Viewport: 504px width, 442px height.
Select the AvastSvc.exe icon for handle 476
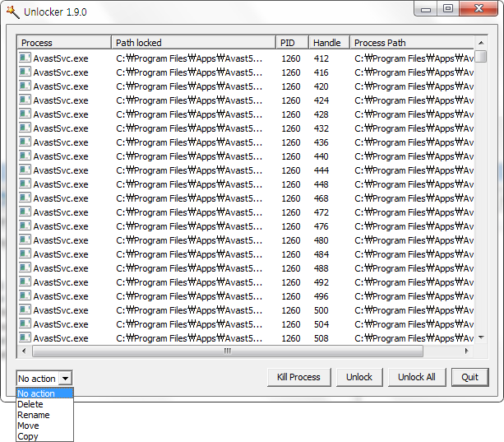(25, 226)
